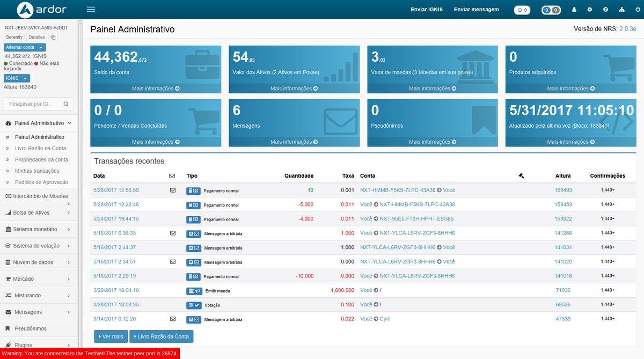Open the help question-mark icon

coord(605,10)
